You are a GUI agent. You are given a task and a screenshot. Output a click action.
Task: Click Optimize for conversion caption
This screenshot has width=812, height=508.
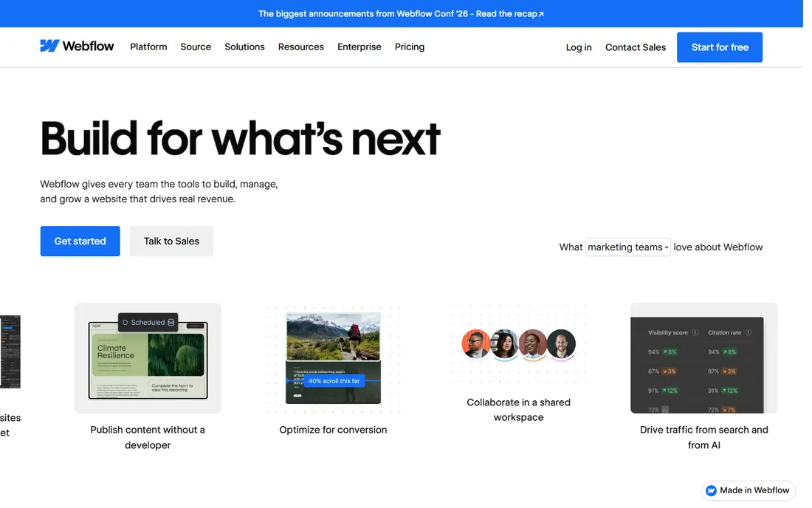333,429
